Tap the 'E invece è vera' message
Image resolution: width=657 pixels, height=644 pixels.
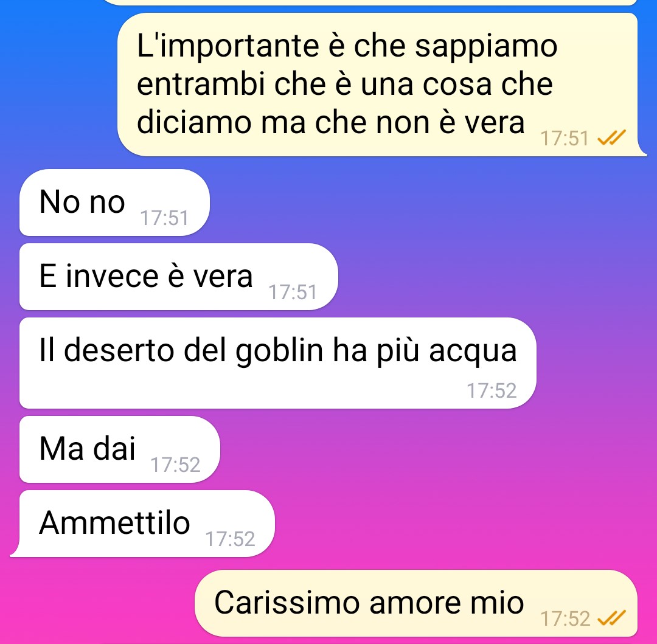(x=178, y=277)
